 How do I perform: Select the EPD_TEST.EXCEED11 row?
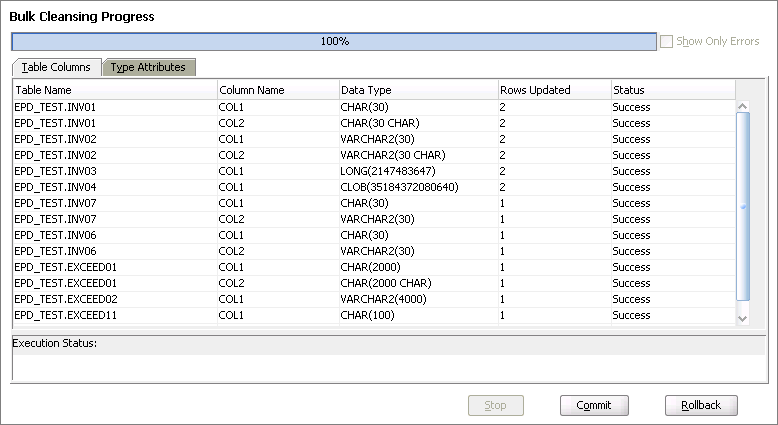pyautogui.click(x=114, y=315)
